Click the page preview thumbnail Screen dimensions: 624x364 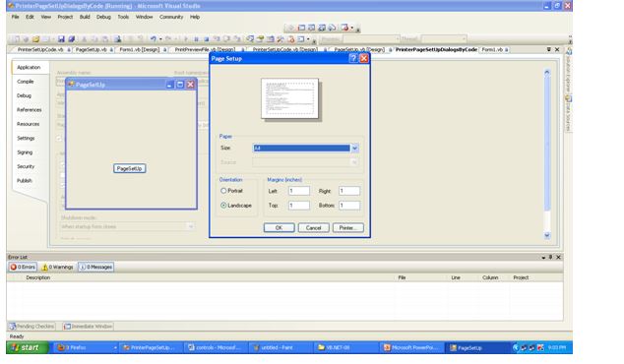point(290,98)
